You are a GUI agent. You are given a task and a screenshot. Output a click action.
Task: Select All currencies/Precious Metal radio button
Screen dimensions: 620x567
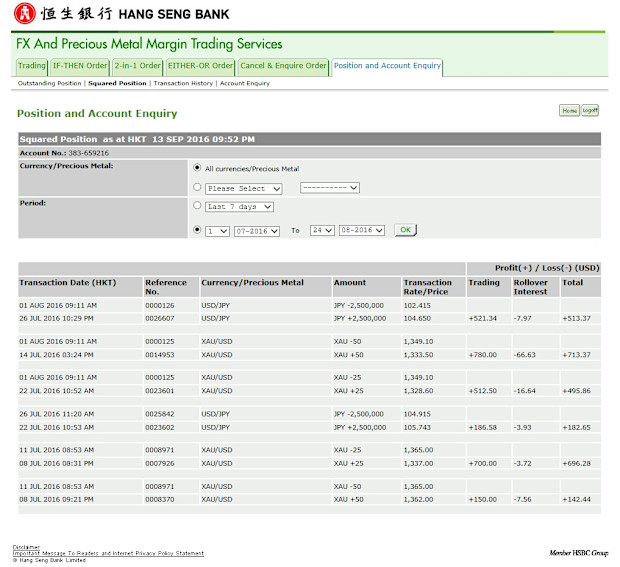[x=197, y=168]
